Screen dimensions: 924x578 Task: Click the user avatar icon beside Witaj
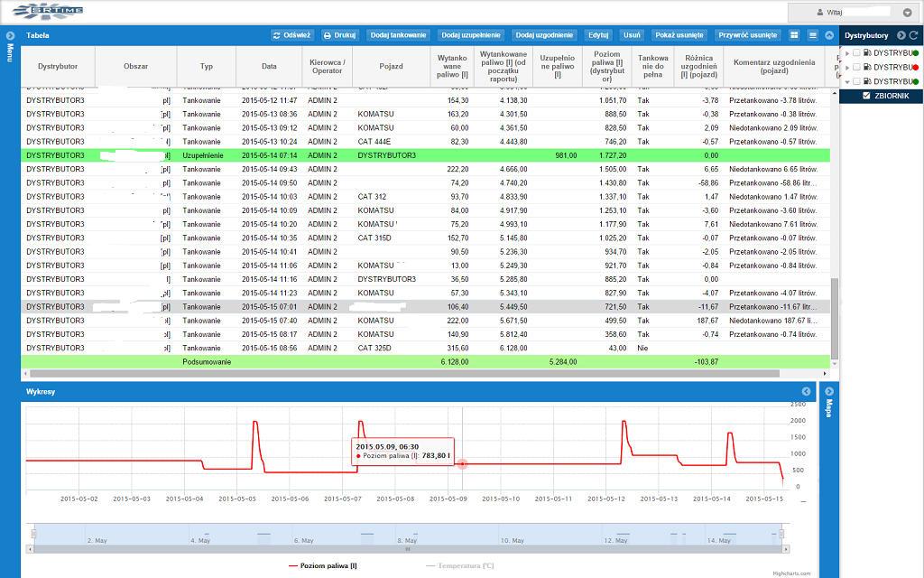tap(819, 13)
